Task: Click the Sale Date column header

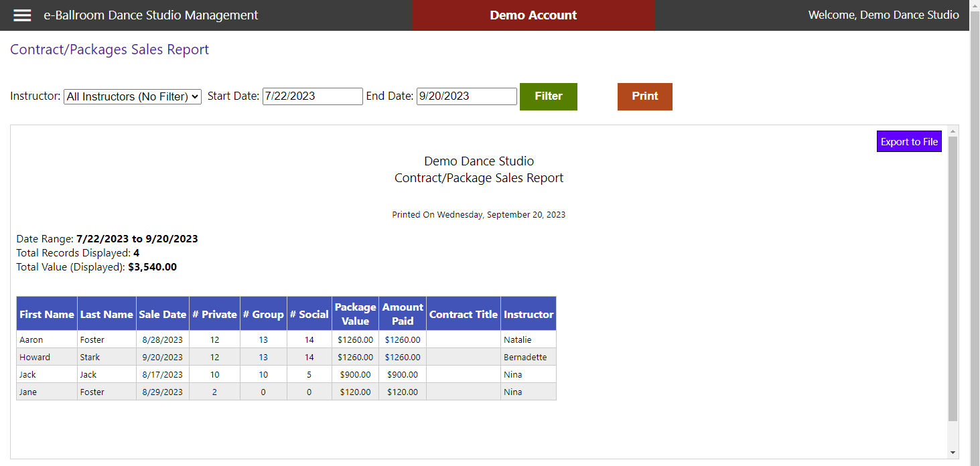Action: [x=163, y=314]
